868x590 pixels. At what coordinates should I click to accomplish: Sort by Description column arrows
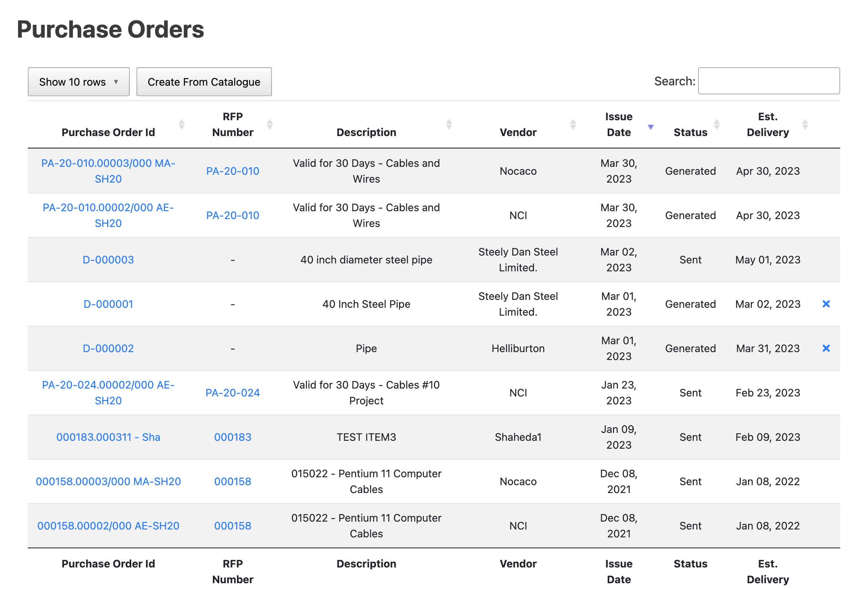449,124
